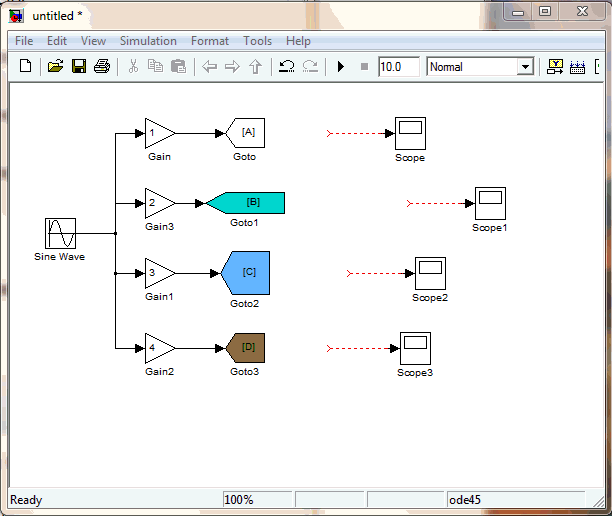Viewport: 612px width, 516px height.
Task: Select the Scope1 block
Action: pos(489,202)
